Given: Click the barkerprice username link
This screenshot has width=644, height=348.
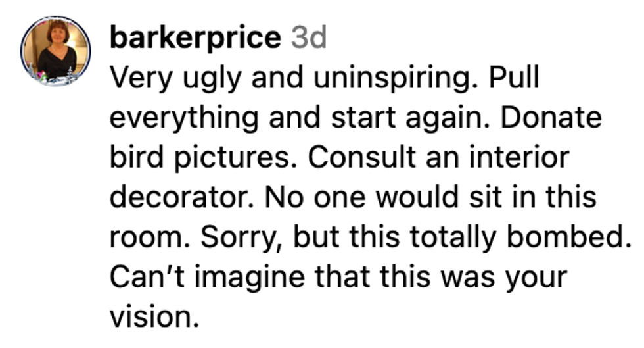Looking at the screenshot, I should (x=195, y=38).
